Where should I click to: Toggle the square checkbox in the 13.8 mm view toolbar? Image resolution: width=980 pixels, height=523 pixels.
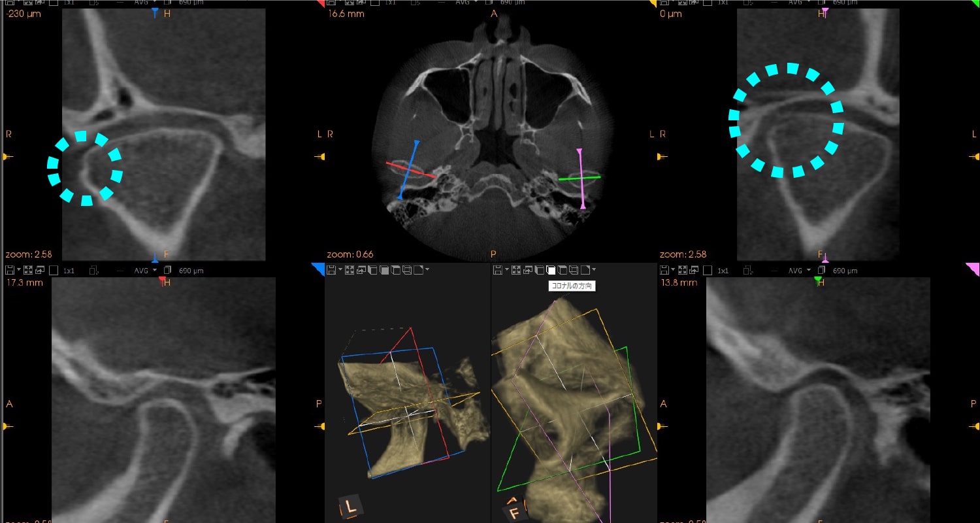pos(708,271)
